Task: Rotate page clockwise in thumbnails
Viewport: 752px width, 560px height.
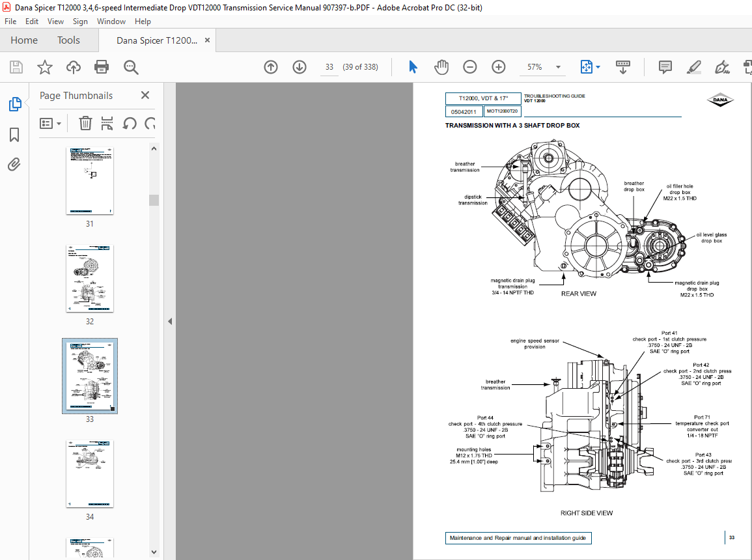Action: point(150,124)
